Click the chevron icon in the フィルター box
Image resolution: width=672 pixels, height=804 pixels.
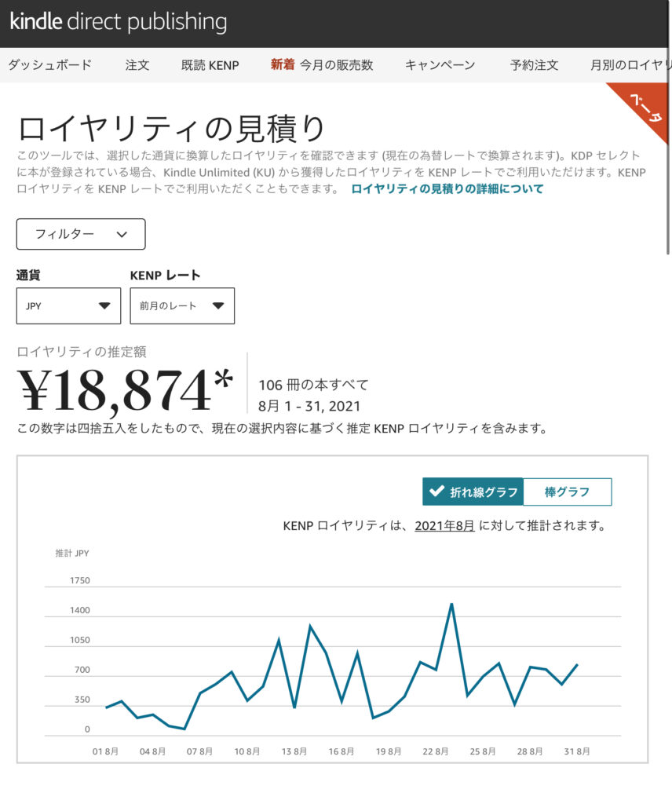pyautogui.click(x=122, y=234)
